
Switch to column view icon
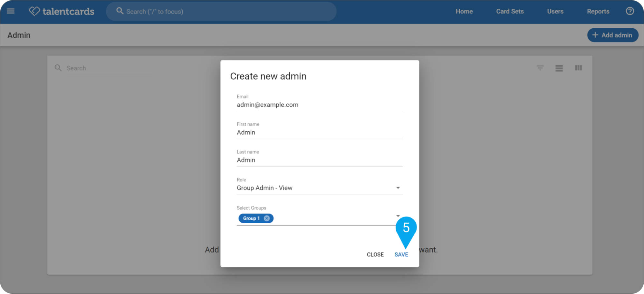point(578,68)
